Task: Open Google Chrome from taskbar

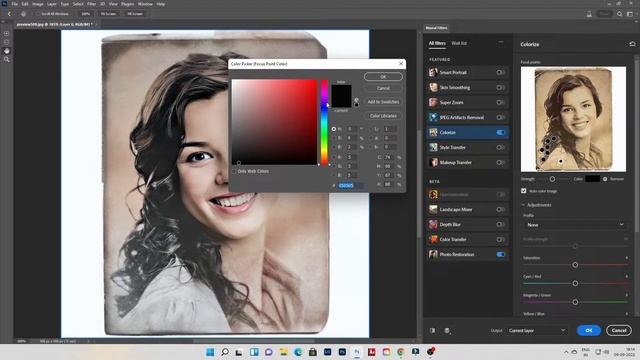Action: coord(401,352)
